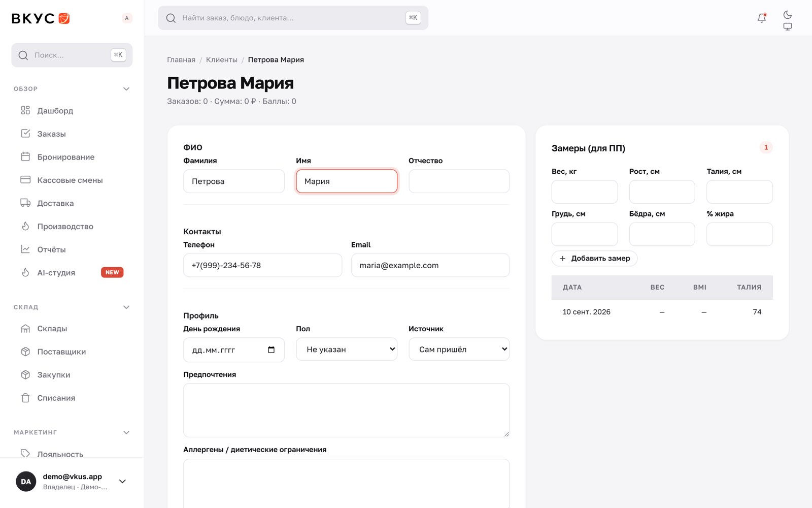Click the Заказы checkbox icon
Image resolution: width=812 pixels, height=508 pixels.
(x=25, y=134)
